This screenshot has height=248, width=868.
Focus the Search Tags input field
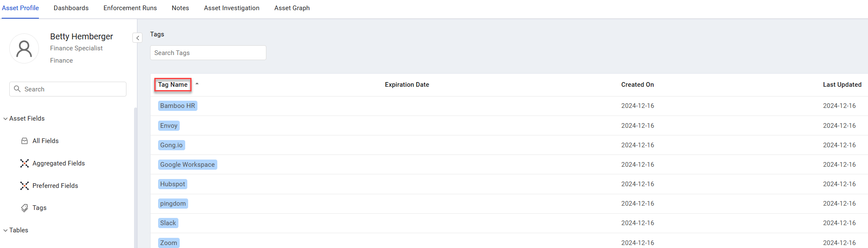[x=208, y=53]
